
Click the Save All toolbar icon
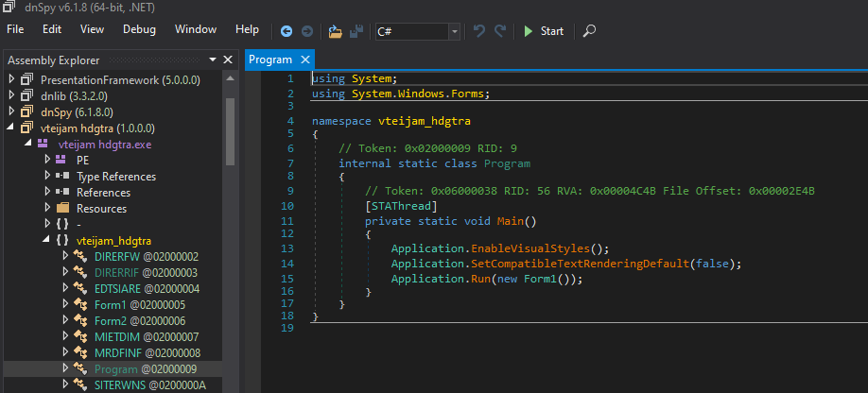356,31
